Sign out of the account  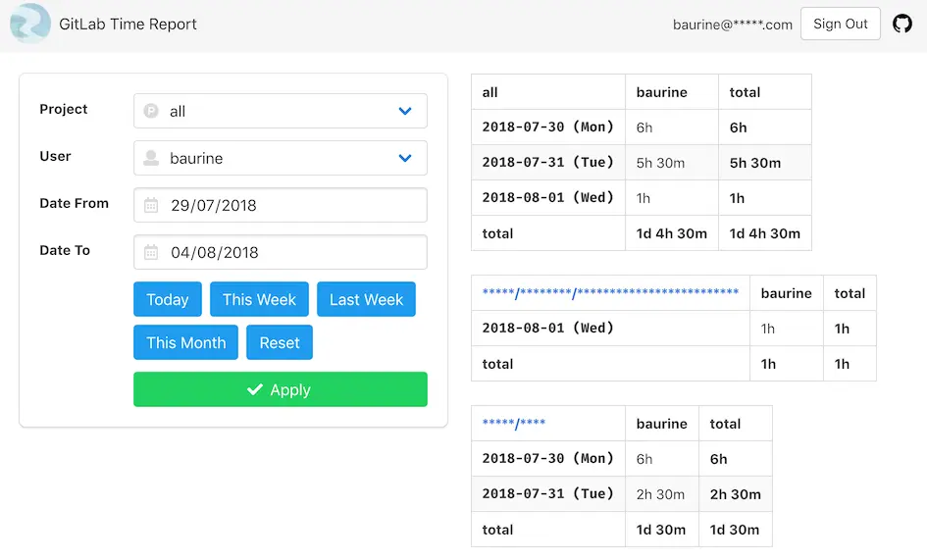tap(840, 24)
